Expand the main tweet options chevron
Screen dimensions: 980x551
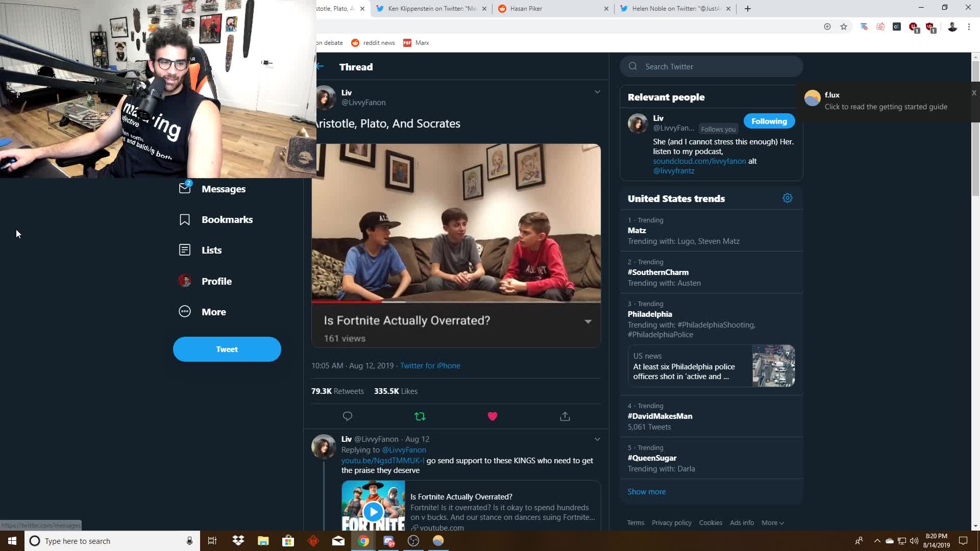coord(597,92)
